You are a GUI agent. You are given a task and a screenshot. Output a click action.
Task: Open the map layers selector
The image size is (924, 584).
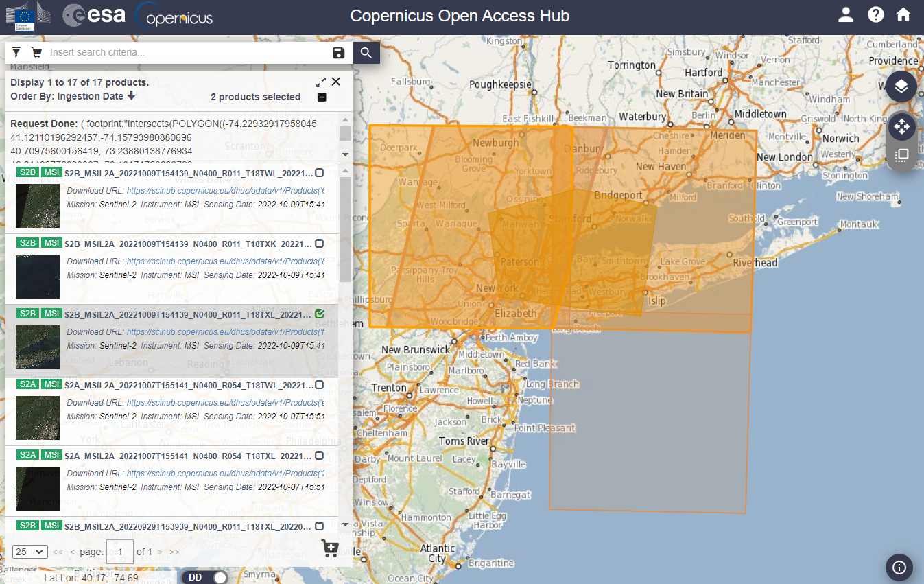click(x=900, y=86)
